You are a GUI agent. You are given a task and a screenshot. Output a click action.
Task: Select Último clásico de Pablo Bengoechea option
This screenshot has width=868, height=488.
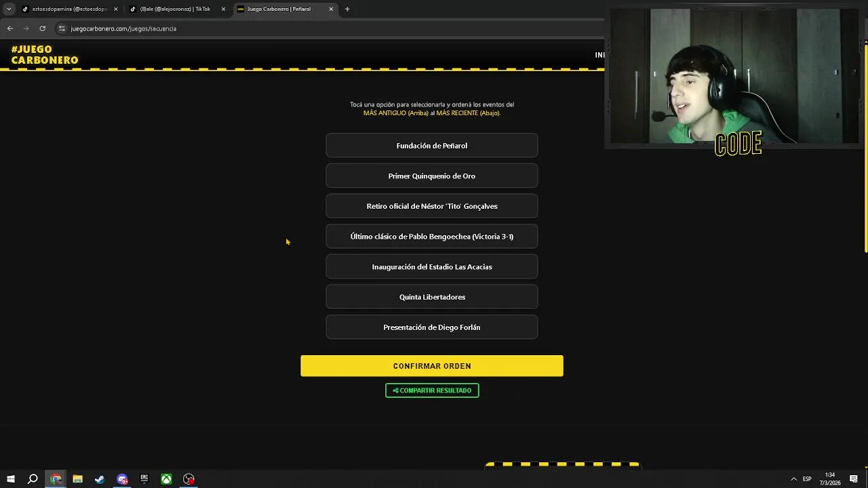432,237
